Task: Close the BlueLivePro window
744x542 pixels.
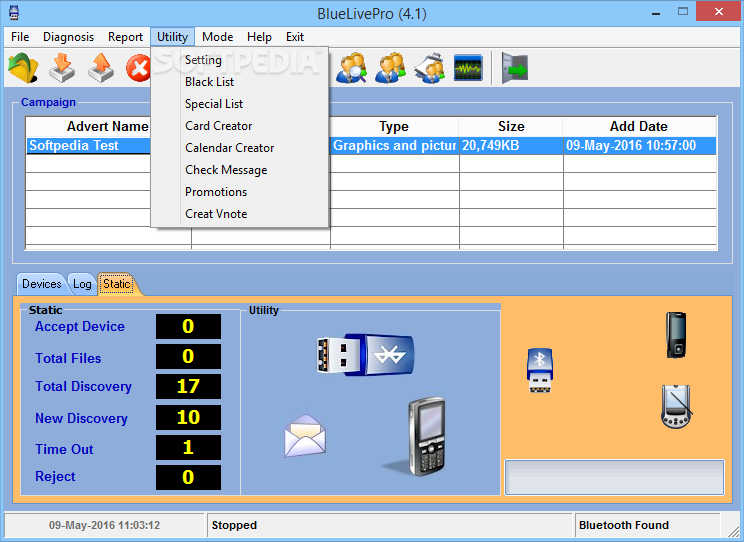Action: (x=719, y=12)
